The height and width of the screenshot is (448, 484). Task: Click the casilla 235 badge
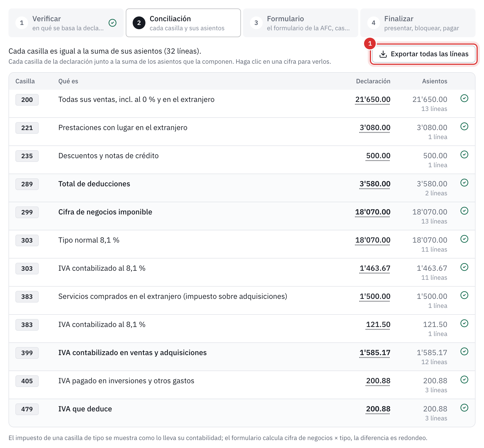[27, 156]
